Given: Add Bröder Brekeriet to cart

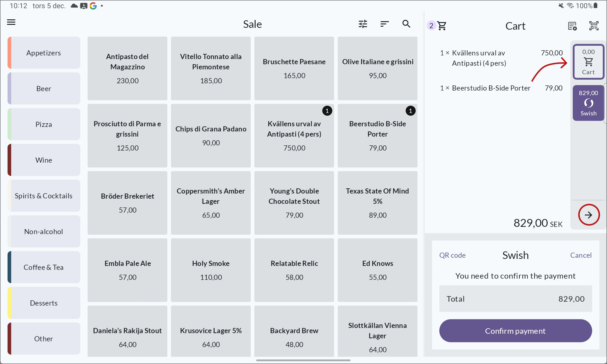Looking at the screenshot, I should [x=127, y=203].
